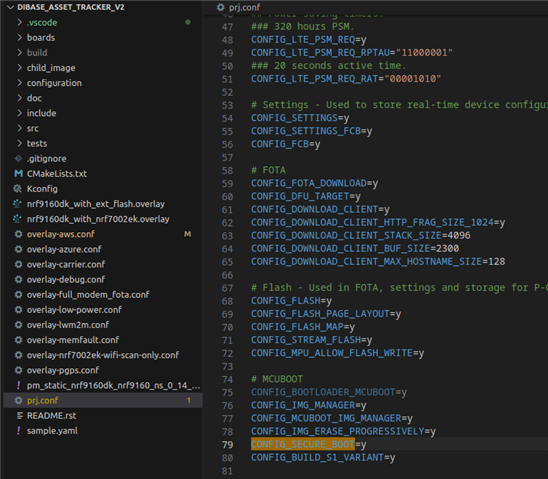Click CONFIG_LTE_PSM_REQ_RPTAU value "11000001"

click(424, 53)
